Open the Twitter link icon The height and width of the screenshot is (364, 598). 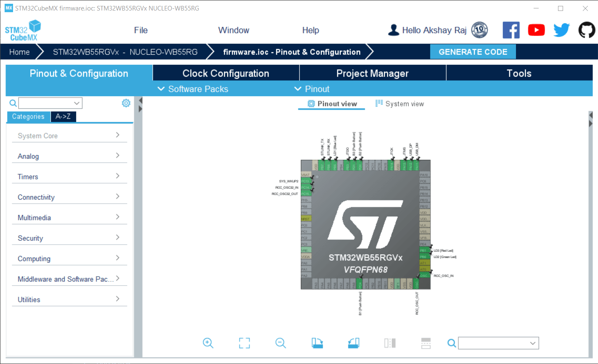click(x=561, y=30)
